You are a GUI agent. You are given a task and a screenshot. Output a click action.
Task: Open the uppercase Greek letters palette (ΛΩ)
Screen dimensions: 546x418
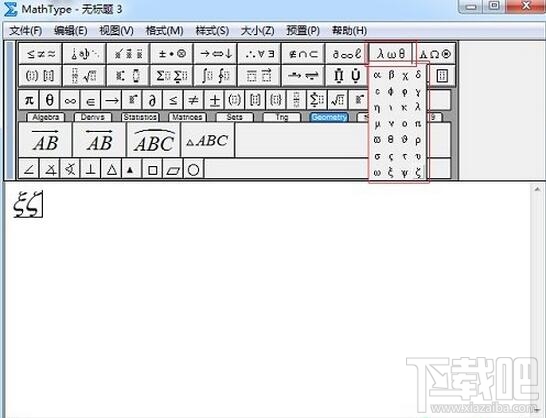[435, 54]
